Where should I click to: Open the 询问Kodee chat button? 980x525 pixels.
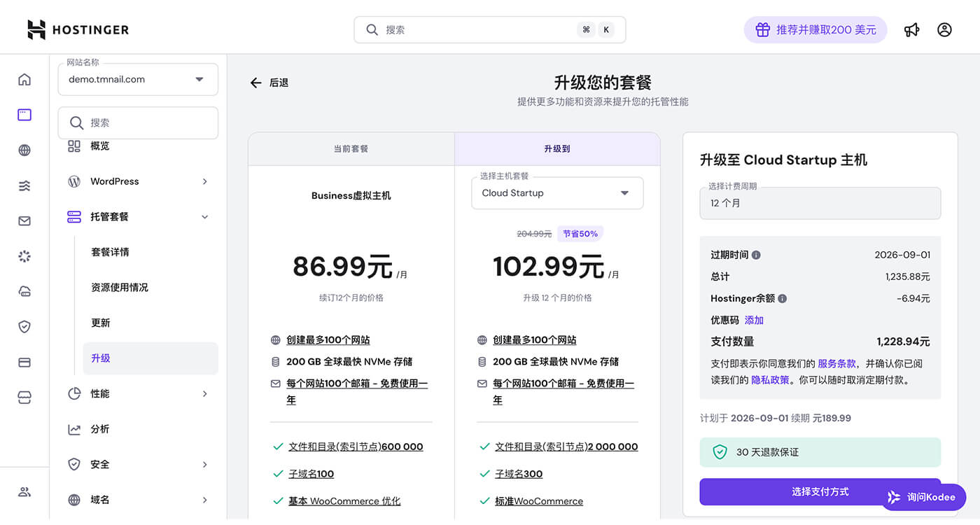[x=923, y=497]
